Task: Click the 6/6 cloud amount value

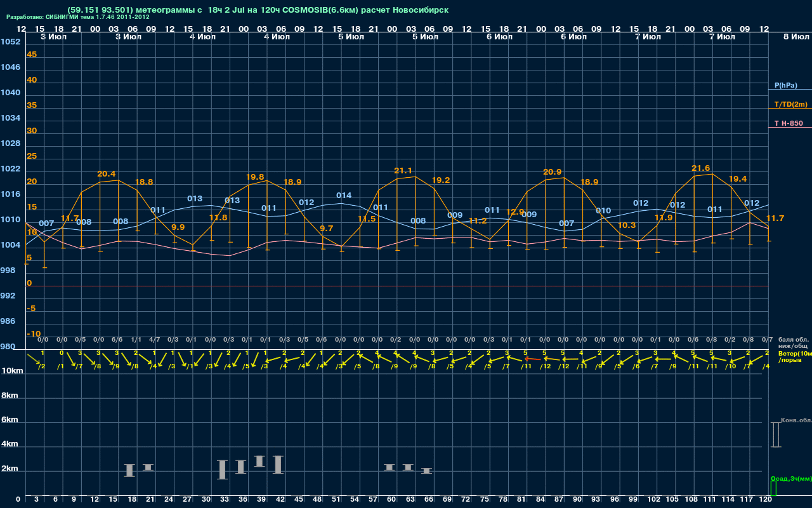Action: pyautogui.click(x=117, y=340)
